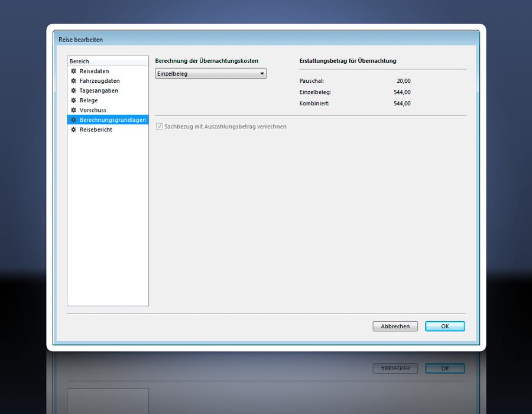
Task: Click the Reise bearbeiten title bar
Action: click(267, 40)
